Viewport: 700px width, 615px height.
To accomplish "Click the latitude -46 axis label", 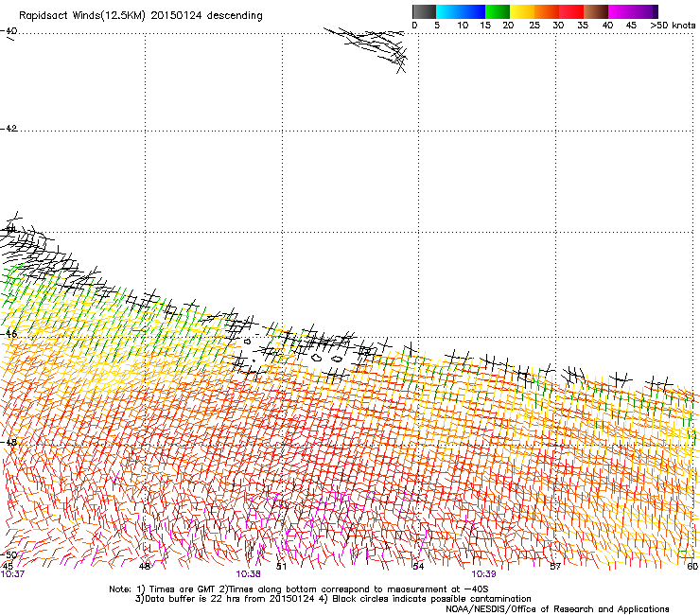I will (9, 334).
